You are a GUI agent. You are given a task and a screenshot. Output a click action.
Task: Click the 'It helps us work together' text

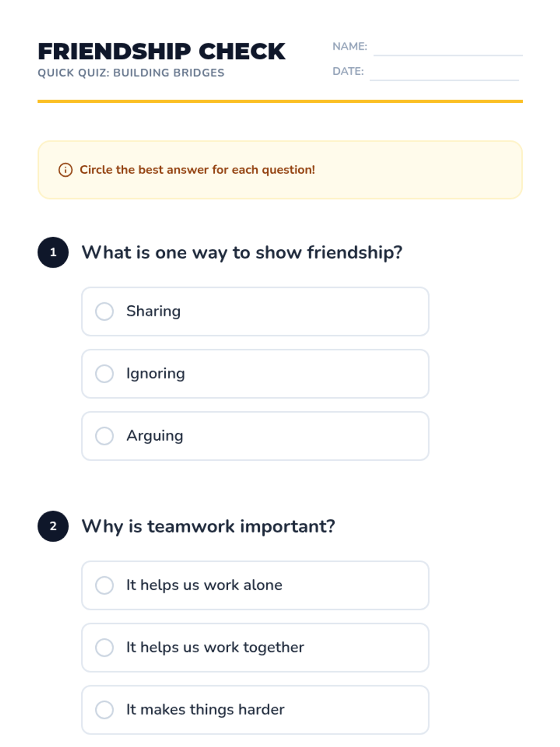215,648
